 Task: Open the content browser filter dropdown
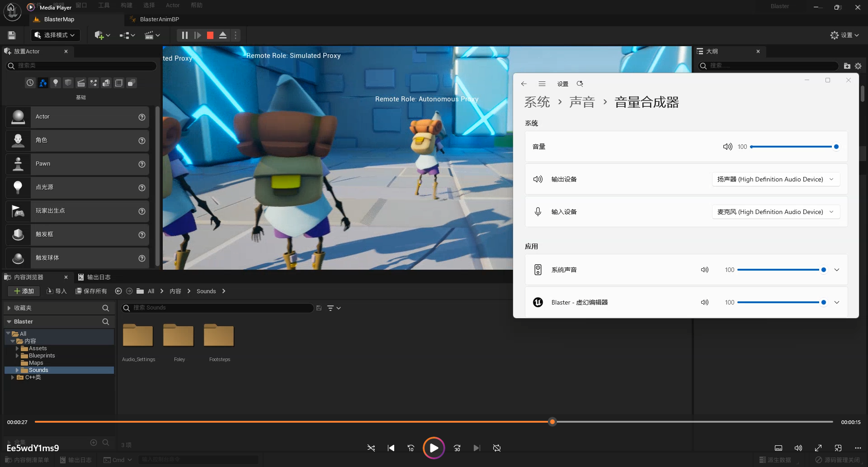tap(334, 308)
